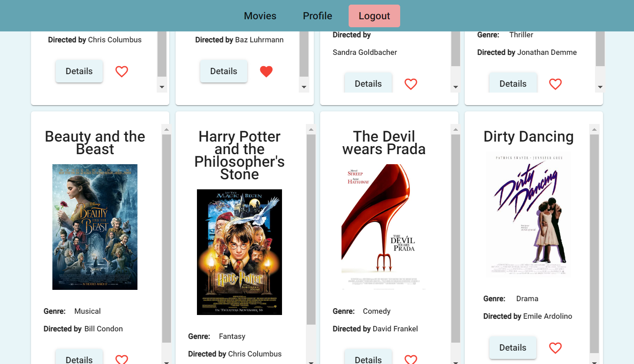Click the 'Comedy' genre text
The width and height of the screenshot is (634, 364).
click(x=376, y=311)
